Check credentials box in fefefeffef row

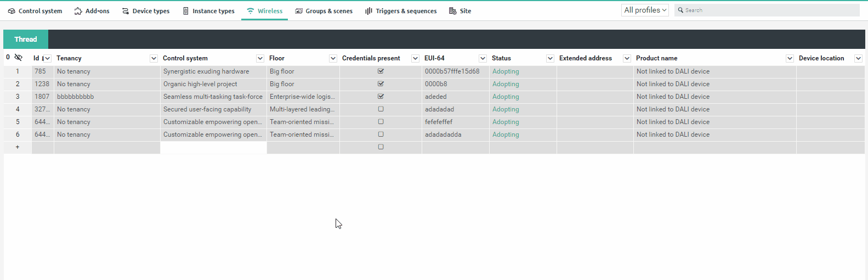pyautogui.click(x=381, y=122)
